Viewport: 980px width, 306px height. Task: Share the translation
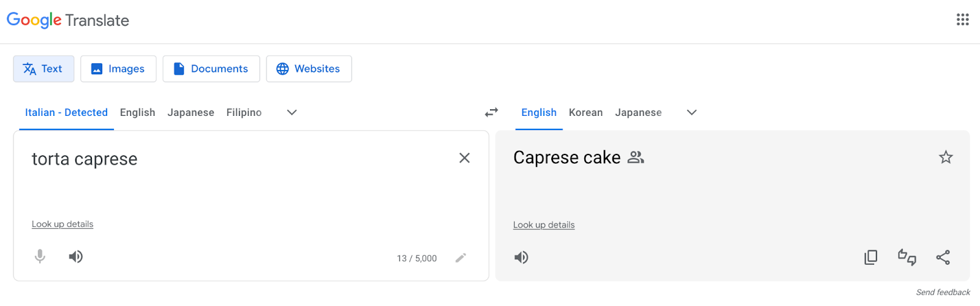(x=943, y=257)
